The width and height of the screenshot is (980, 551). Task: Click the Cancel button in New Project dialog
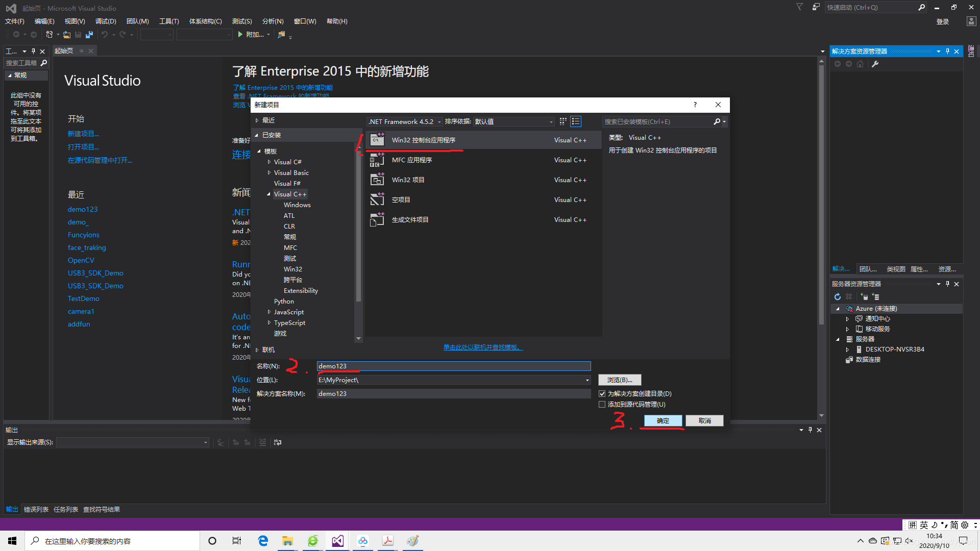pyautogui.click(x=704, y=420)
